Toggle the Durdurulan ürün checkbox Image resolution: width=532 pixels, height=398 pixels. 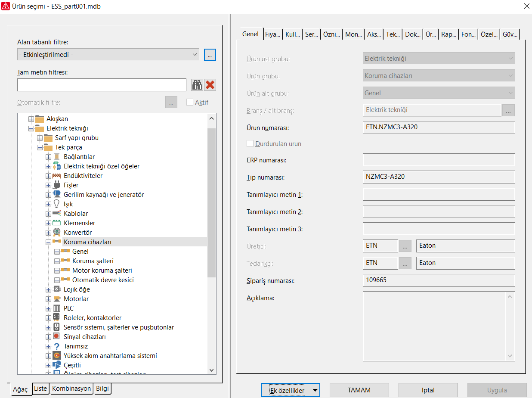(x=250, y=143)
